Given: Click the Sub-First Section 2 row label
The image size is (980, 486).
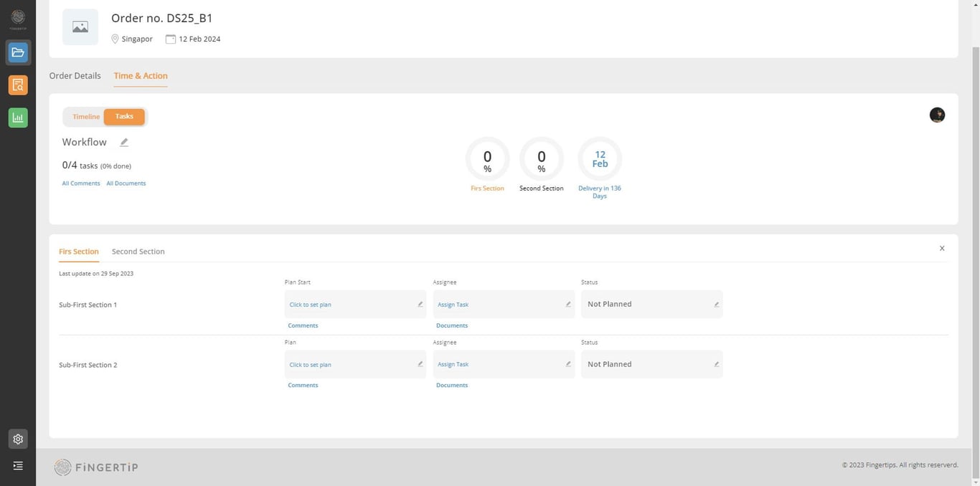Looking at the screenshot, I should coord(88,365).
